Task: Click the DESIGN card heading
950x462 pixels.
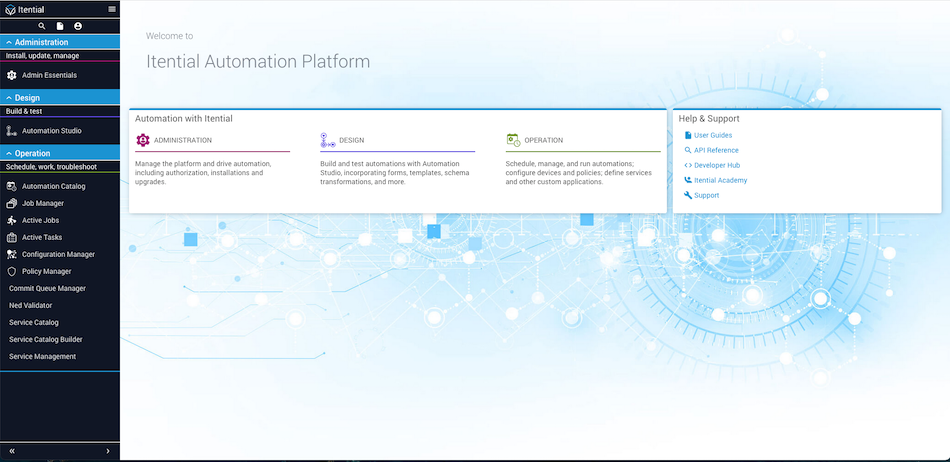Action: [x=351, y=140]
